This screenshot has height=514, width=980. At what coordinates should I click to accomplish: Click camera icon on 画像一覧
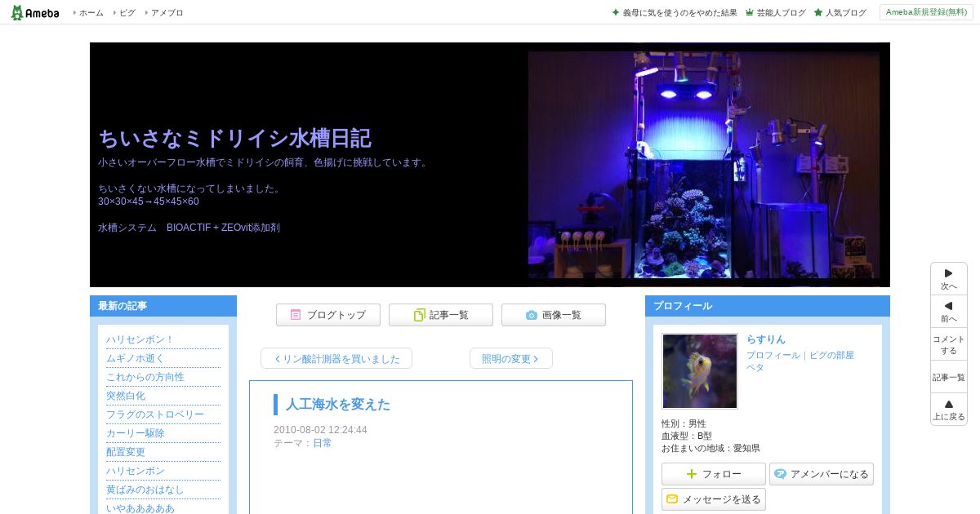coord(532,315)
